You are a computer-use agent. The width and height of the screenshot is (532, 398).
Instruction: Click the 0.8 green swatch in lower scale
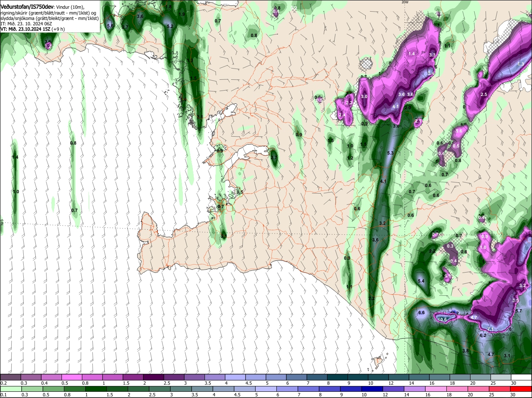[x=74, y=389]
